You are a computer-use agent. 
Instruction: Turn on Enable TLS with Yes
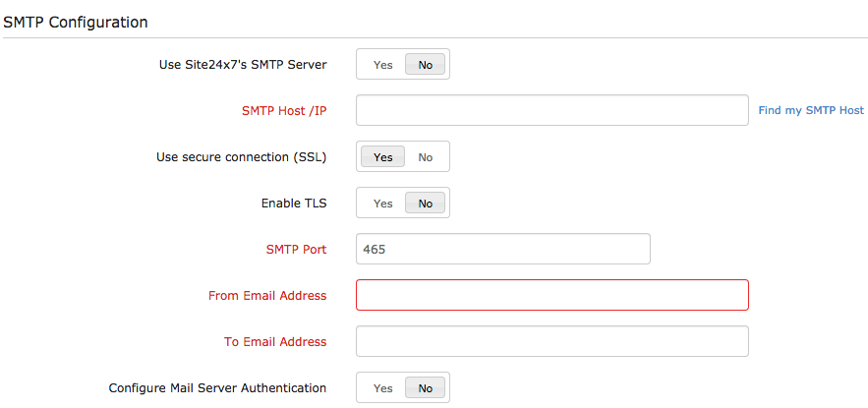pyautogui.click(x=382, y=204)
